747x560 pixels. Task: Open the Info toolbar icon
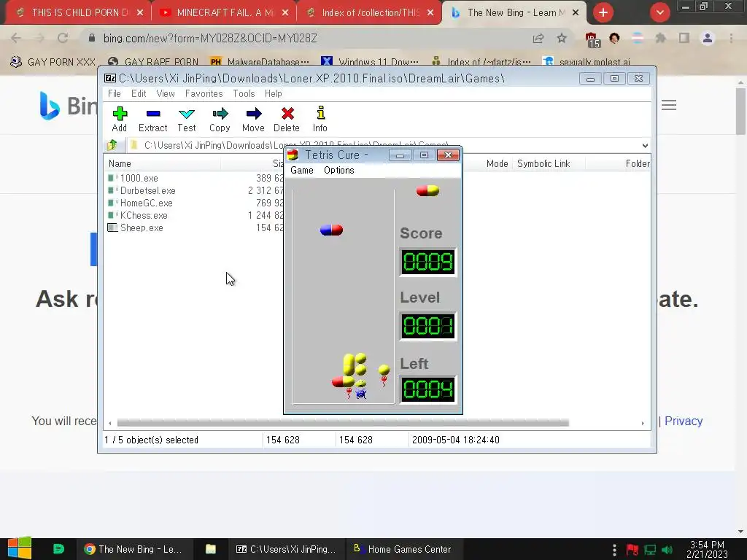point(320,119)
